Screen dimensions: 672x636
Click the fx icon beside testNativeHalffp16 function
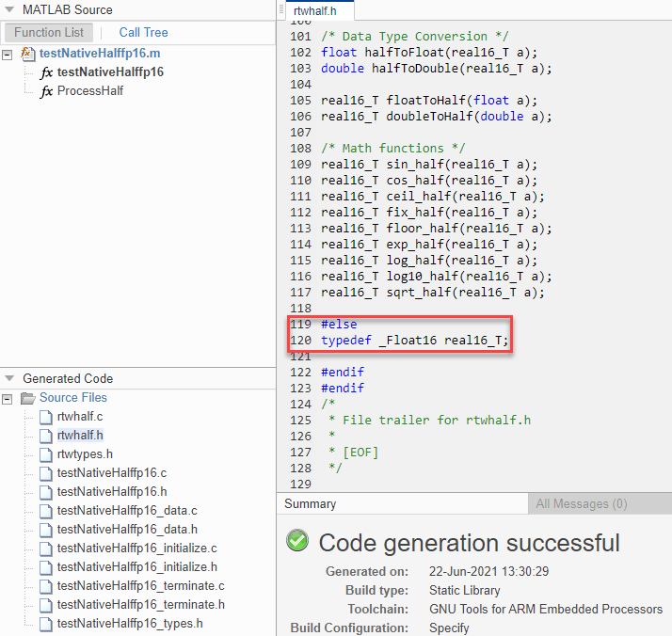pos(46,72)
